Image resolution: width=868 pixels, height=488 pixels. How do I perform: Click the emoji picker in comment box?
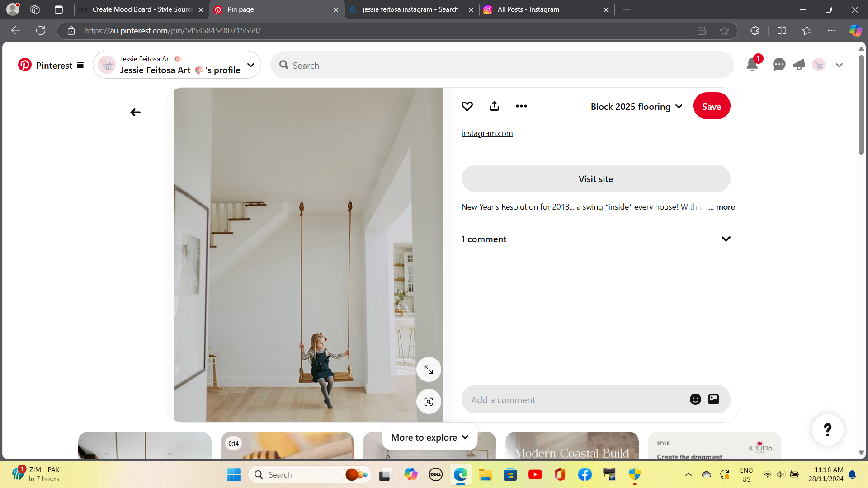click(695, 399)
